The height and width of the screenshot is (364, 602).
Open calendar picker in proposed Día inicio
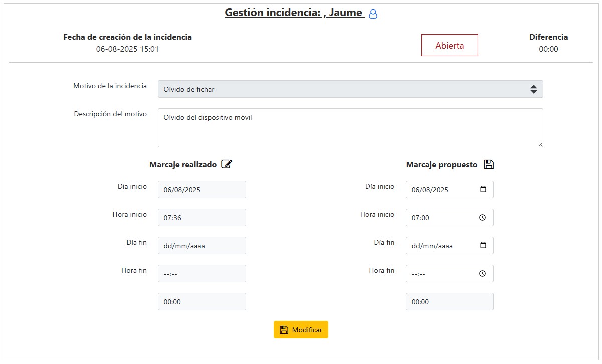click(x=483, y=190)
